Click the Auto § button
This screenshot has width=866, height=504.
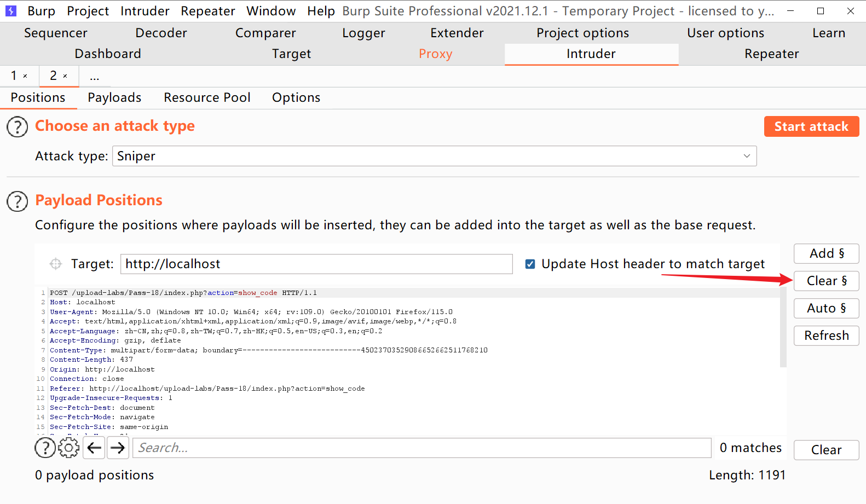pos(826,308)
